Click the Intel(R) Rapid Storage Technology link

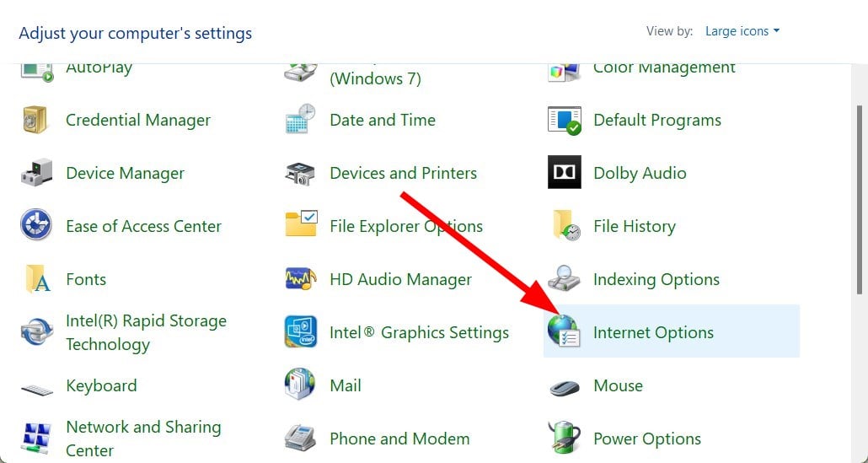coord(146,333)
